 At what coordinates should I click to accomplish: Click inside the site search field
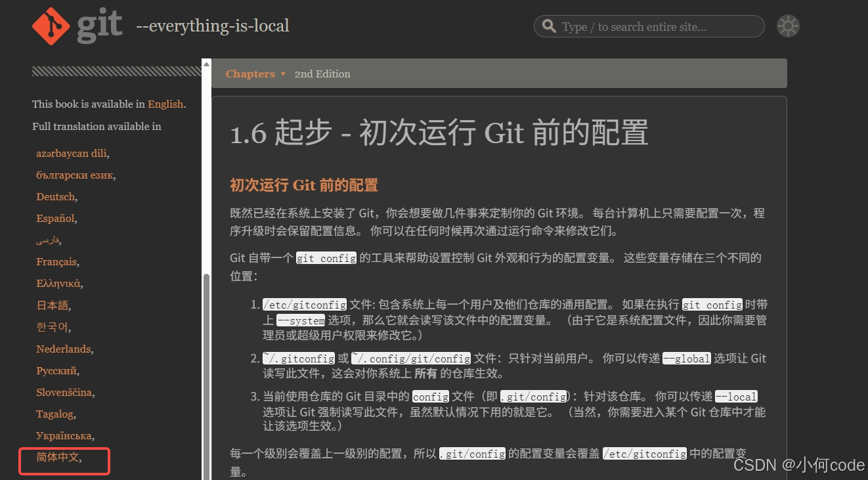point(650,26)
